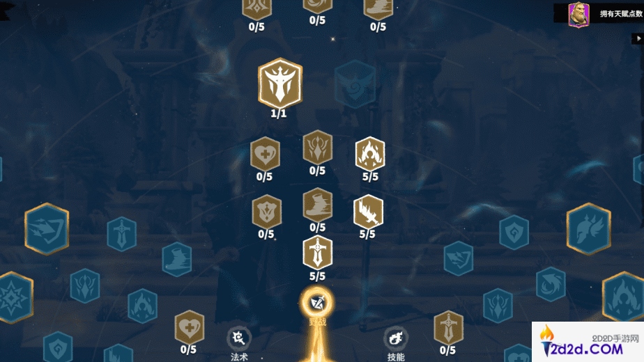Tap the blue boot talent hexagon
This screenshot has height=362, width=644.
click(176, 260)
